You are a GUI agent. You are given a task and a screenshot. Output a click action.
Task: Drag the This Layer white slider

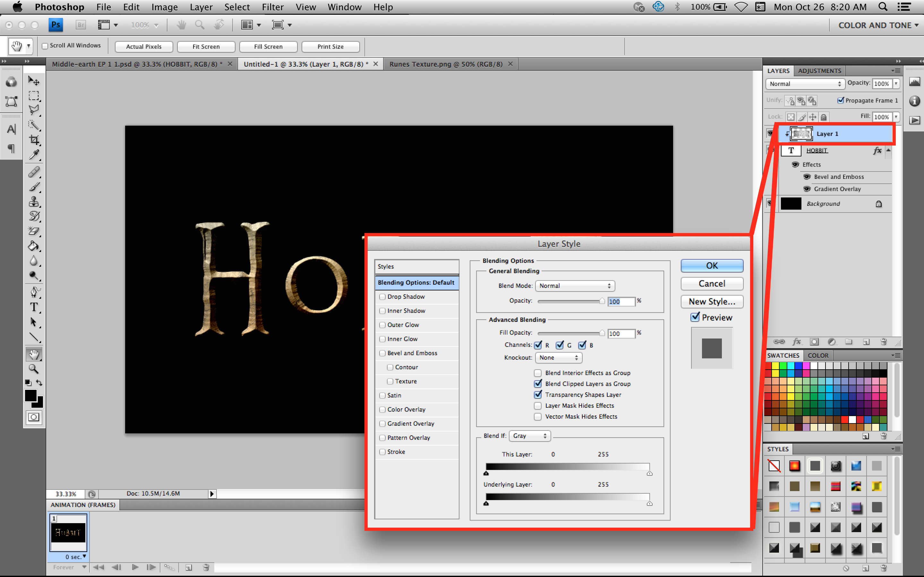pos(649,473)
